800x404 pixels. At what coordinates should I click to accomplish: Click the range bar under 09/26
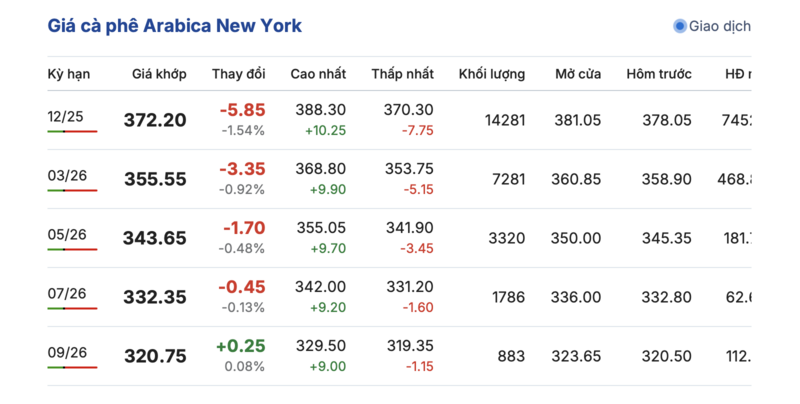72,367
